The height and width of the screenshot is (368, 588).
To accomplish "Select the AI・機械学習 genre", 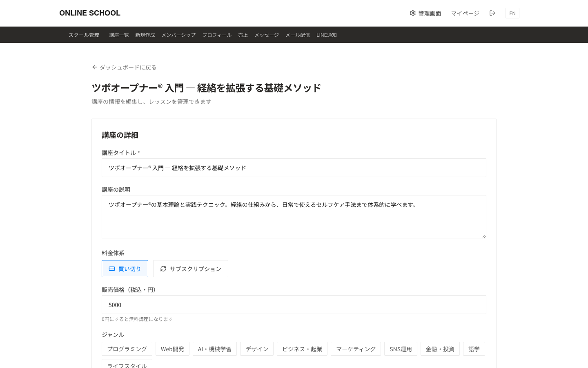I will pos(214,349).
